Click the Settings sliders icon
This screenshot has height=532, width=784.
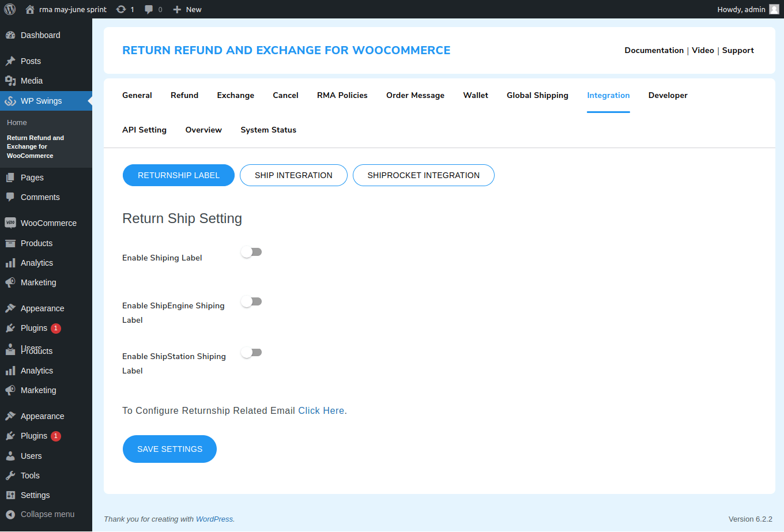click(x=10, y=495)
